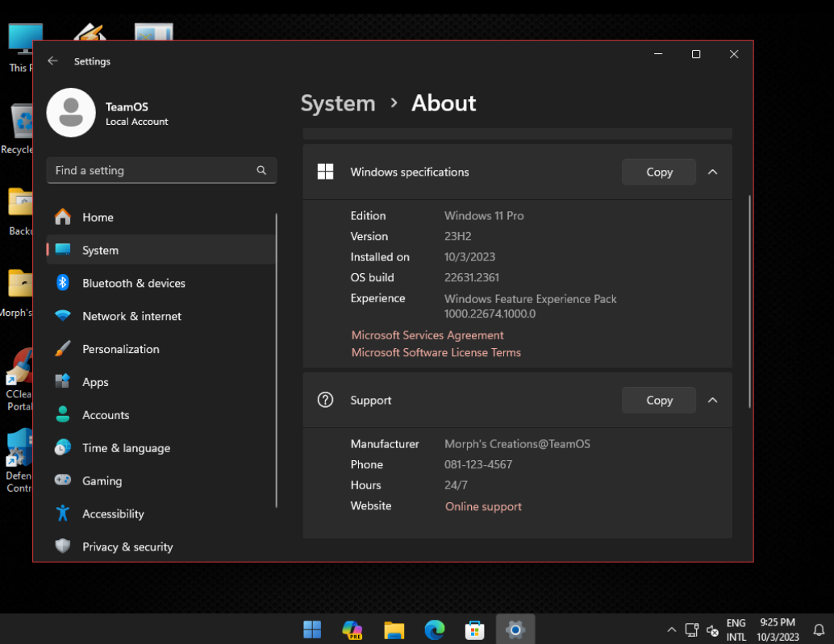
Task: Copy the Support section details
Action: tap(658, 400)
